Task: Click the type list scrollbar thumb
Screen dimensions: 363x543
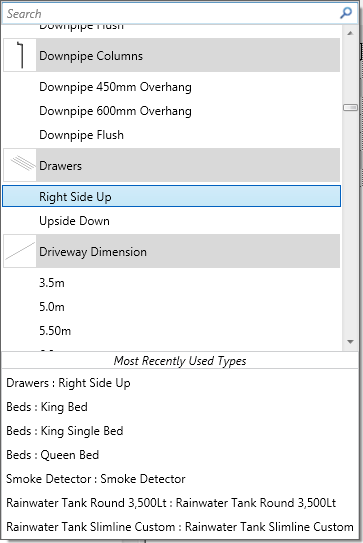Action: [x=350, y=107]
